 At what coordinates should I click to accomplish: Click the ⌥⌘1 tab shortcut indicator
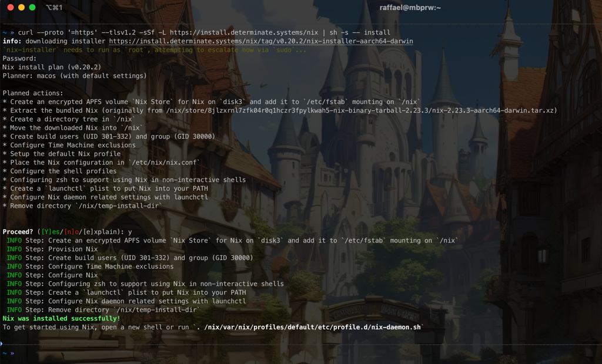coord(54,8)
